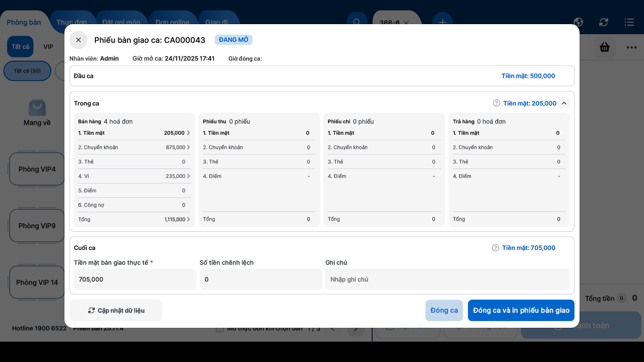
Task: Select table Phòng VIP9
Action: 37,226
